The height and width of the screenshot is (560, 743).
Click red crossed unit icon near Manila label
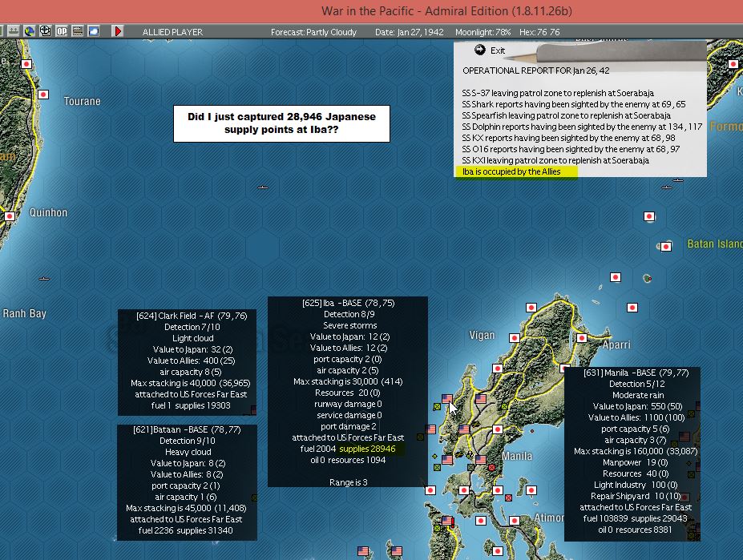click(491, 468)
